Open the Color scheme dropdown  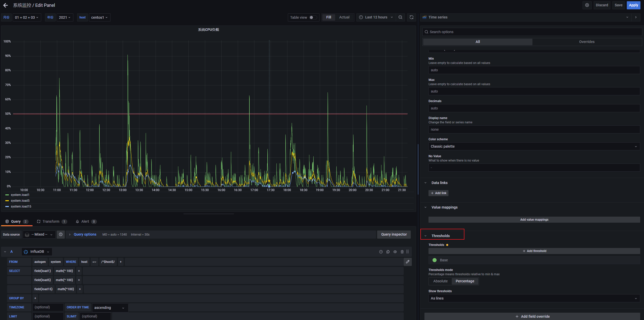pyautogui.click(x=534, y=146)
